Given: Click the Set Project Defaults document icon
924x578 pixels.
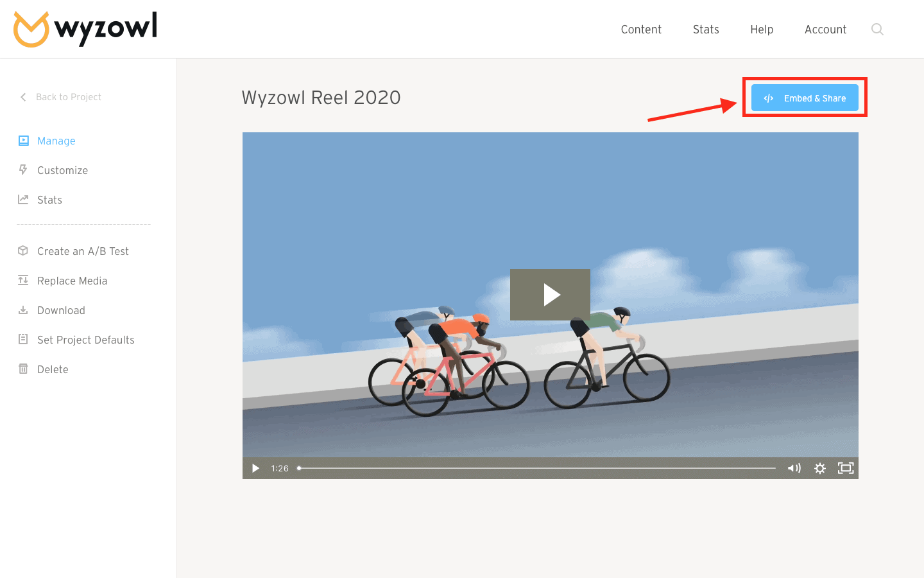Looking at the screenshot, I should pos(23,339).
